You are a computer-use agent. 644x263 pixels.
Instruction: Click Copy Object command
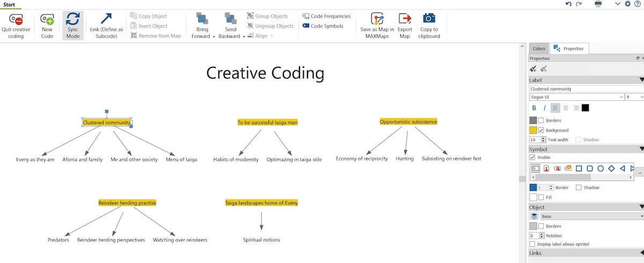[x=149, y=16]
